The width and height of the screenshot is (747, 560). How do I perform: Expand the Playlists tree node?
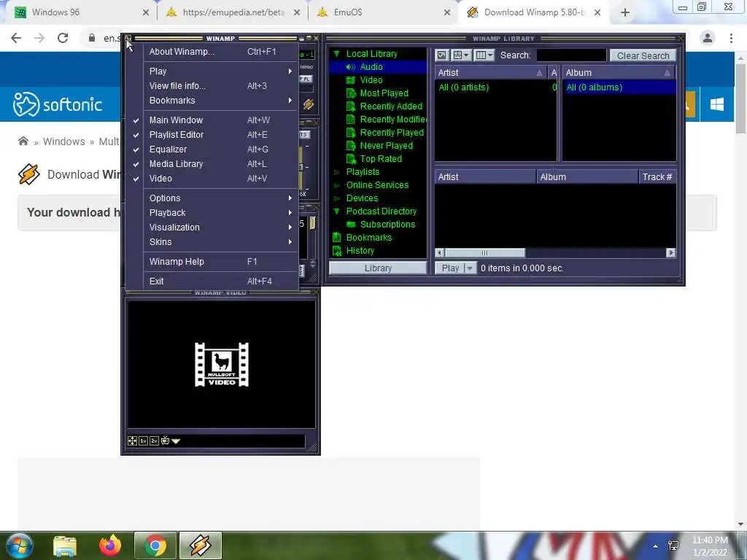coord(337,172)
